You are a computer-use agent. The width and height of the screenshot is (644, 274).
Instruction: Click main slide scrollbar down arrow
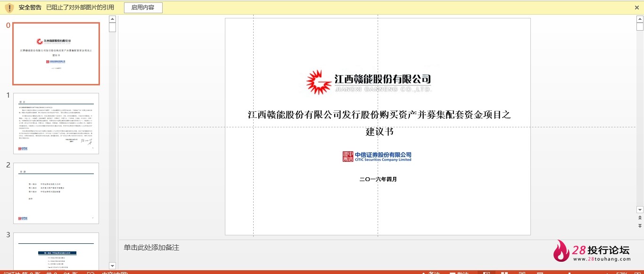640,209
